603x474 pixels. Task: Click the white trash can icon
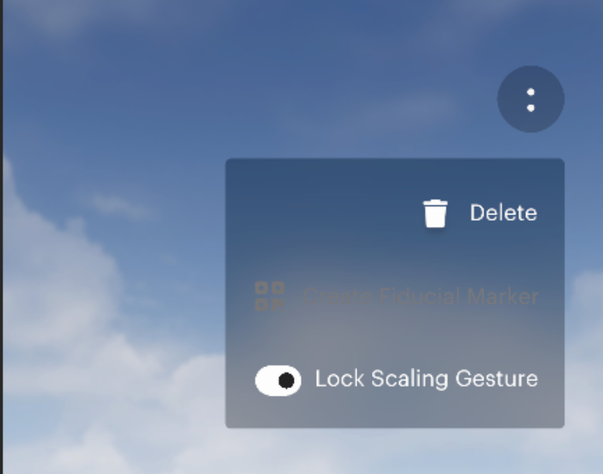click(x=435, y=213)
